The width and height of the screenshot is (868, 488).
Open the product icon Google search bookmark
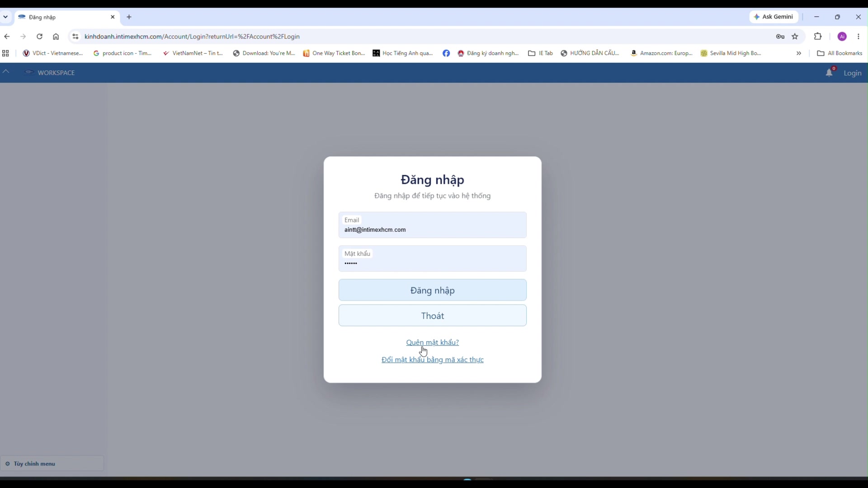(x=123, y=53)
